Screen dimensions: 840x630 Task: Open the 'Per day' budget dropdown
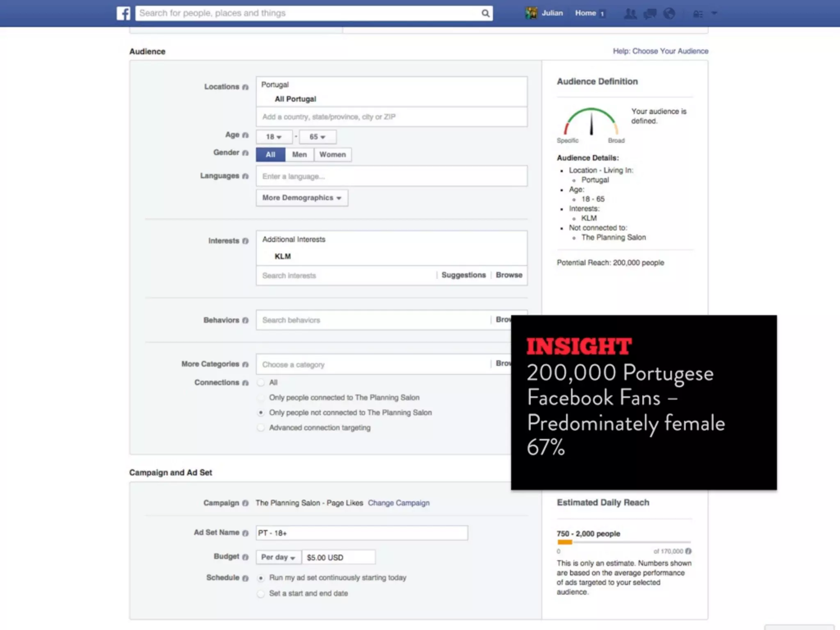278,557
